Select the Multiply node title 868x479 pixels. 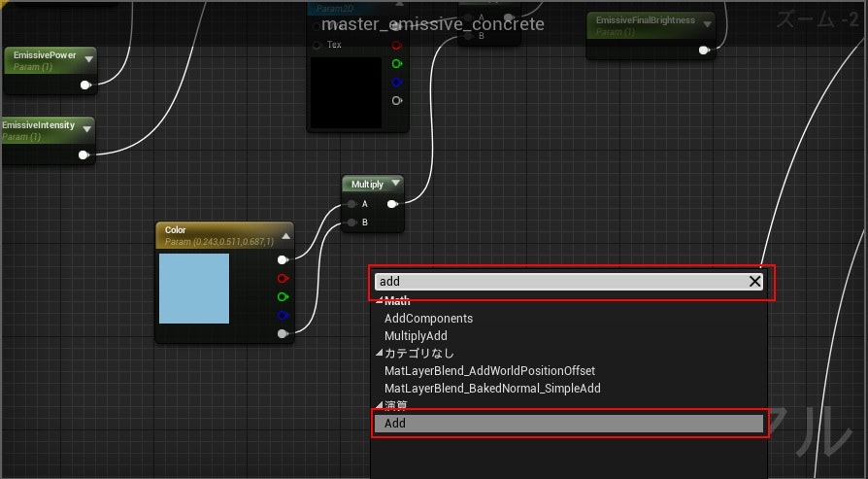click(367, 185)
